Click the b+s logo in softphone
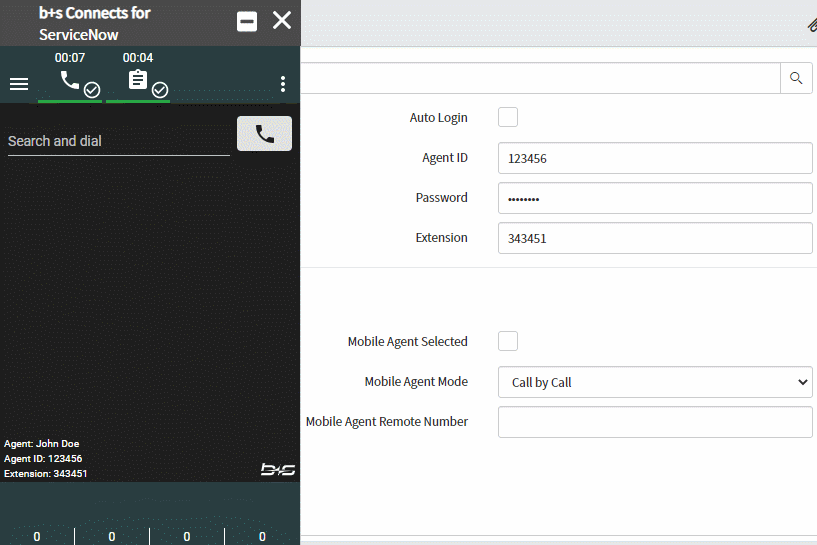 (278, 469)
